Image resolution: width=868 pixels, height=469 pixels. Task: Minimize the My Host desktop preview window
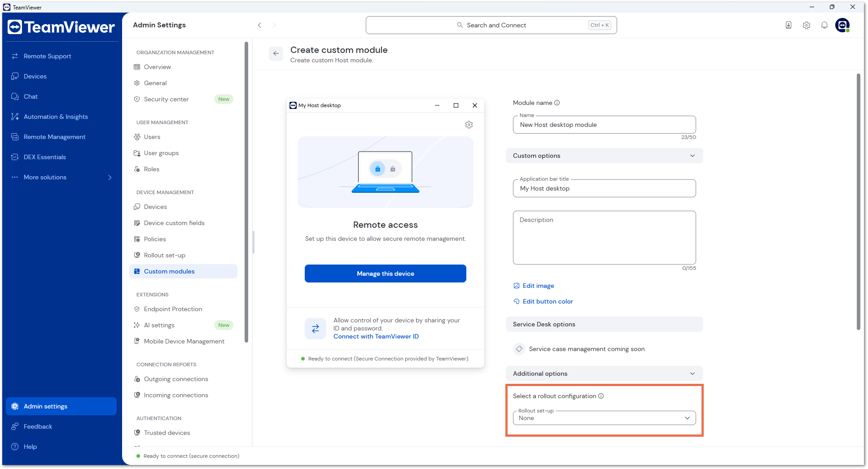(437, 105)
